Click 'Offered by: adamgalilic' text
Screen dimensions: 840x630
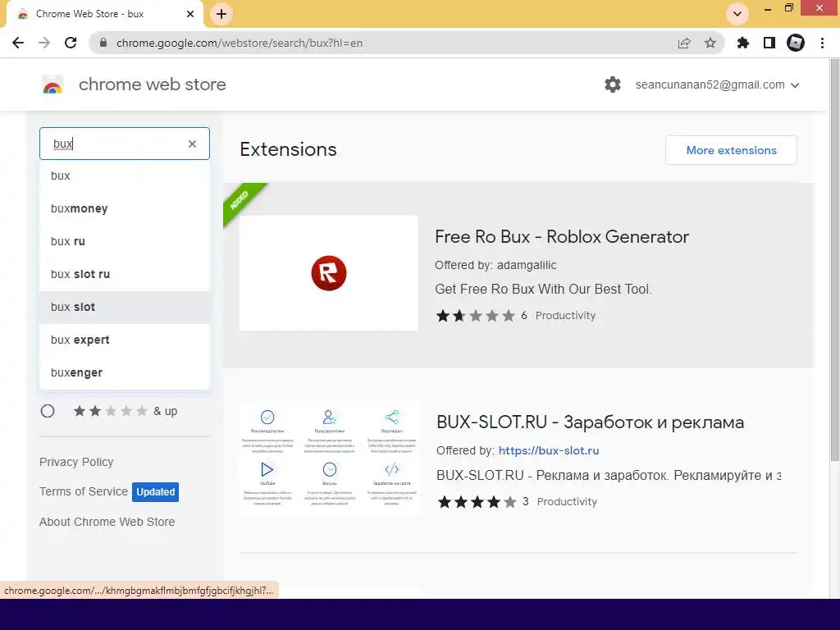coord(495,265)
